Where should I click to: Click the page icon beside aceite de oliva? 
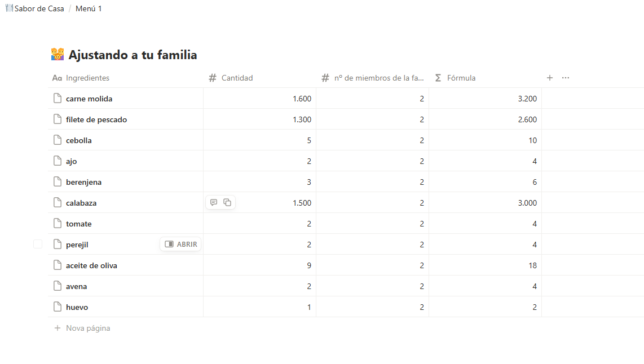pyautogui.click(x=57, y=265)
